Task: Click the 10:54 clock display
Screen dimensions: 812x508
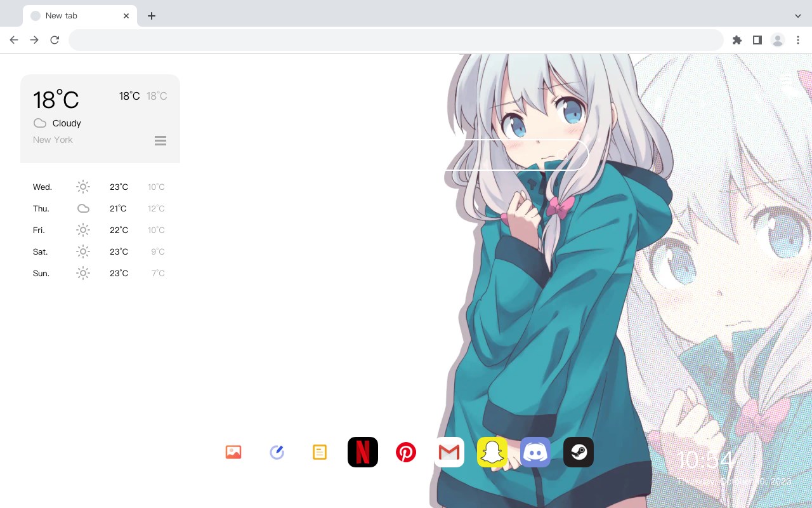Action: [705, 460]
